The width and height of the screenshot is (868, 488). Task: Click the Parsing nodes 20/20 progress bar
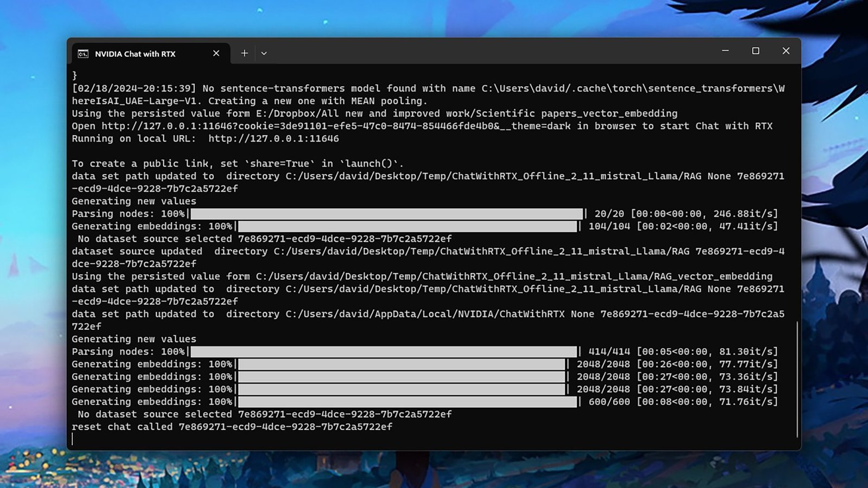387,214
